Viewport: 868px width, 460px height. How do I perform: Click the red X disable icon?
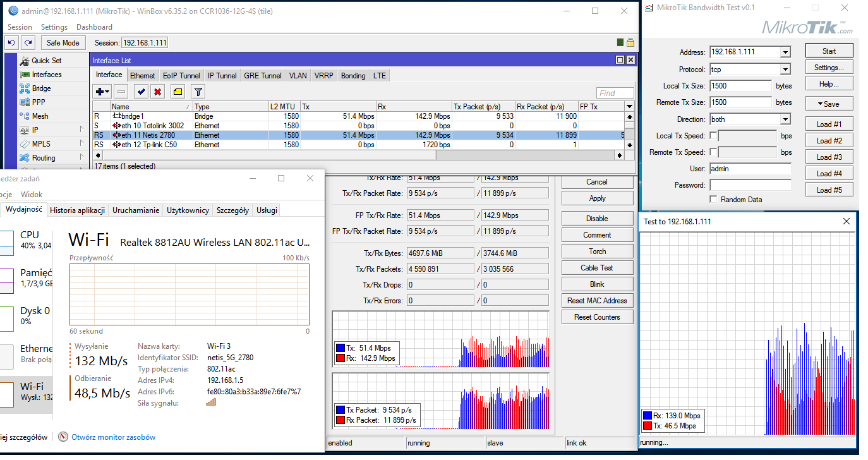tap(157, 92)
